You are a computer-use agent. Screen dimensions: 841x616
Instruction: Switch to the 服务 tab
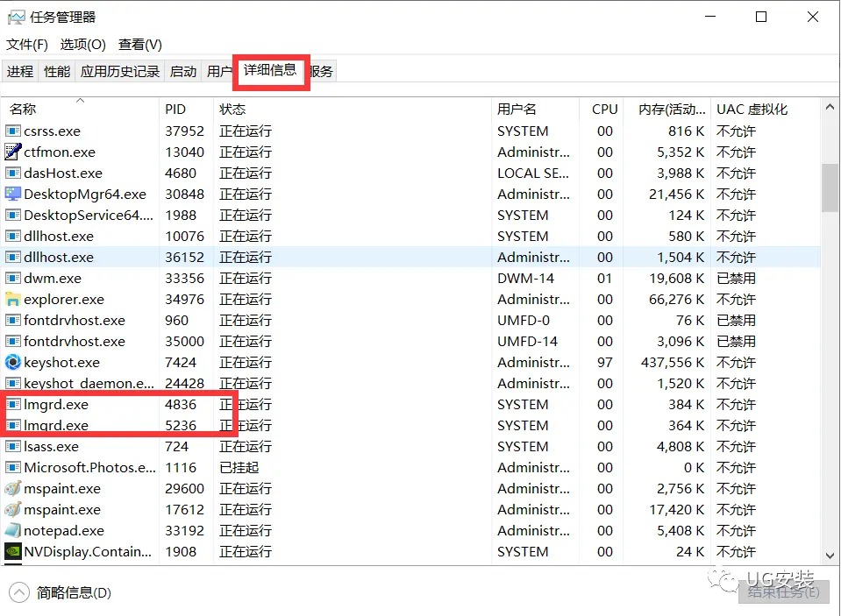coord(321,71)
